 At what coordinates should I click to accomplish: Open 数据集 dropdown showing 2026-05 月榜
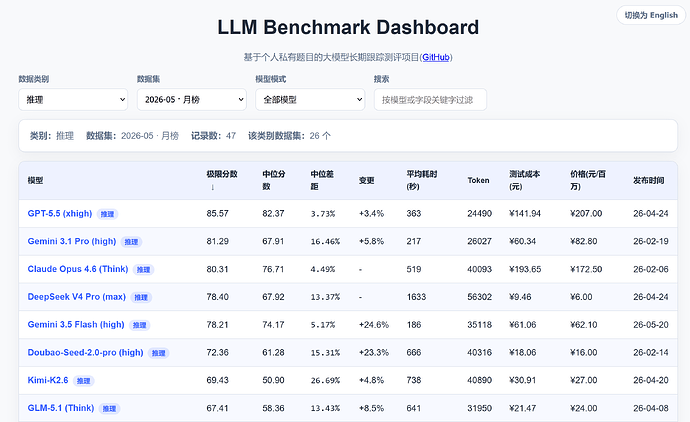[x=191, y=99]
